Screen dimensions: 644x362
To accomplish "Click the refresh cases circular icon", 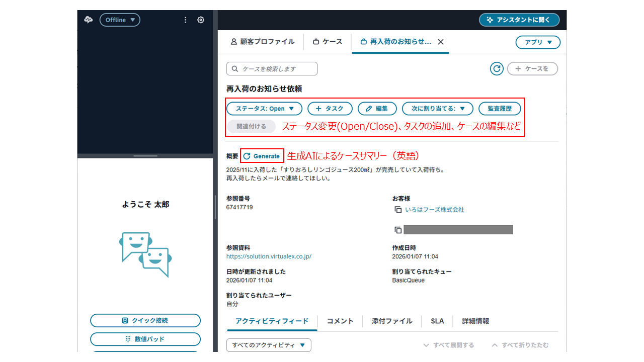I will pos(497,69).
